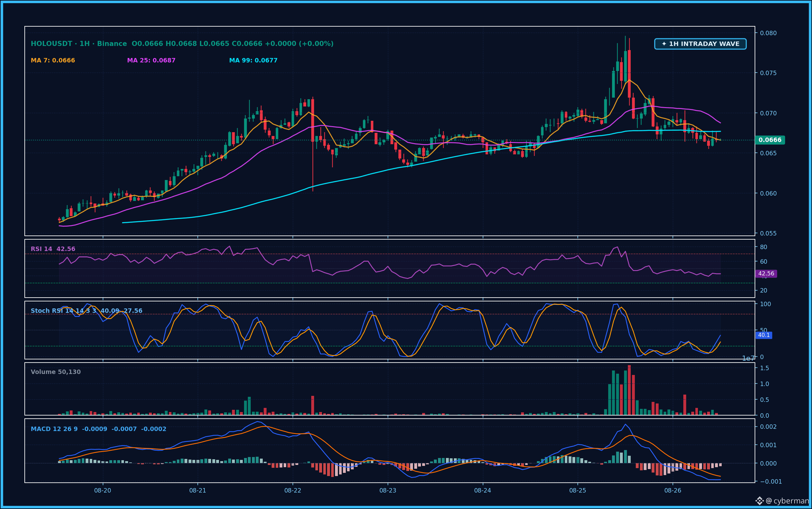Click the 08-25 date on the time axis
The image size is (812, 509).
click(578, 491)
